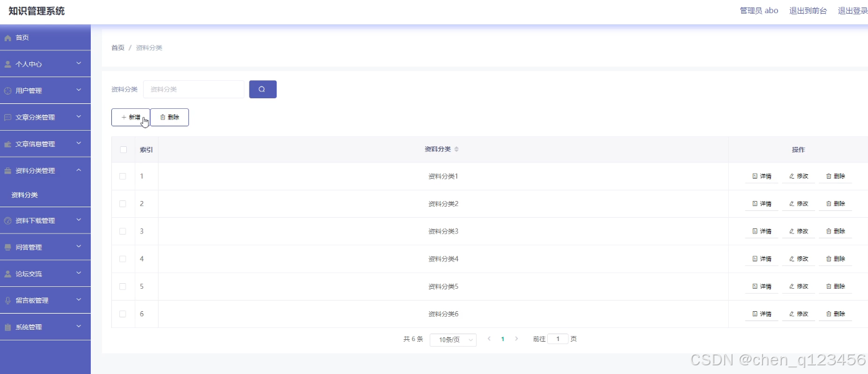The width and height of the screenshot is (868, 374).
Task: Click the sort arrows in 资料分类 column header
Action: point(456,149)
